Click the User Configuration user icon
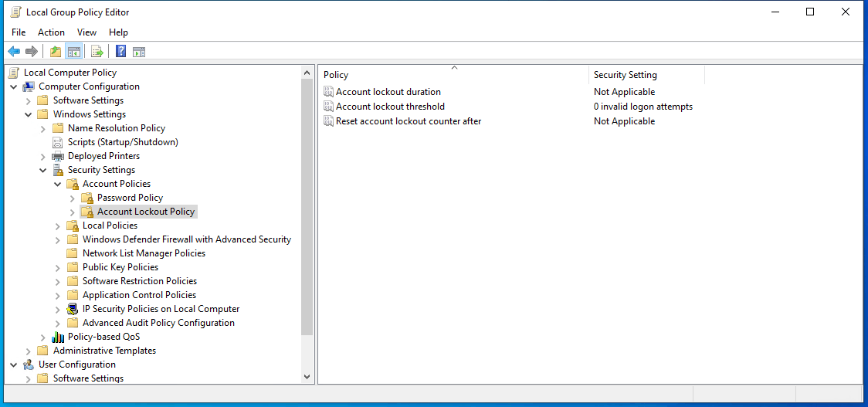868x407 pixels. coord(29,365)
